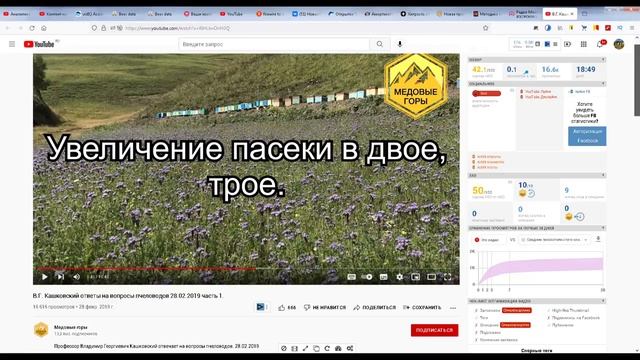
Task: Click the 'СОХРАНИТЬ' save button
Action: (x=422, y=307)
